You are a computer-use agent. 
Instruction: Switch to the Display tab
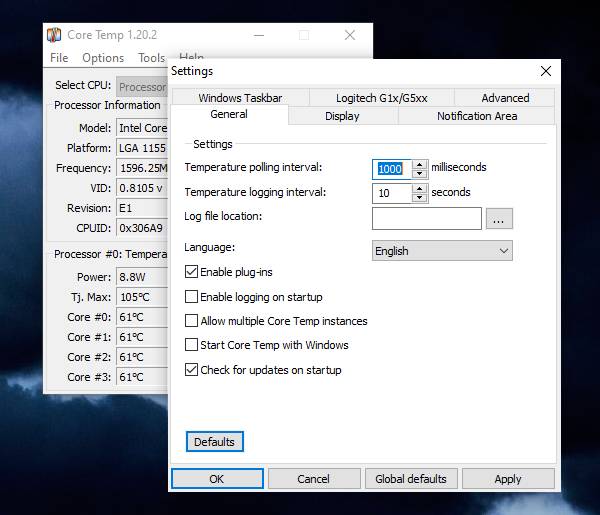point(342,116)
